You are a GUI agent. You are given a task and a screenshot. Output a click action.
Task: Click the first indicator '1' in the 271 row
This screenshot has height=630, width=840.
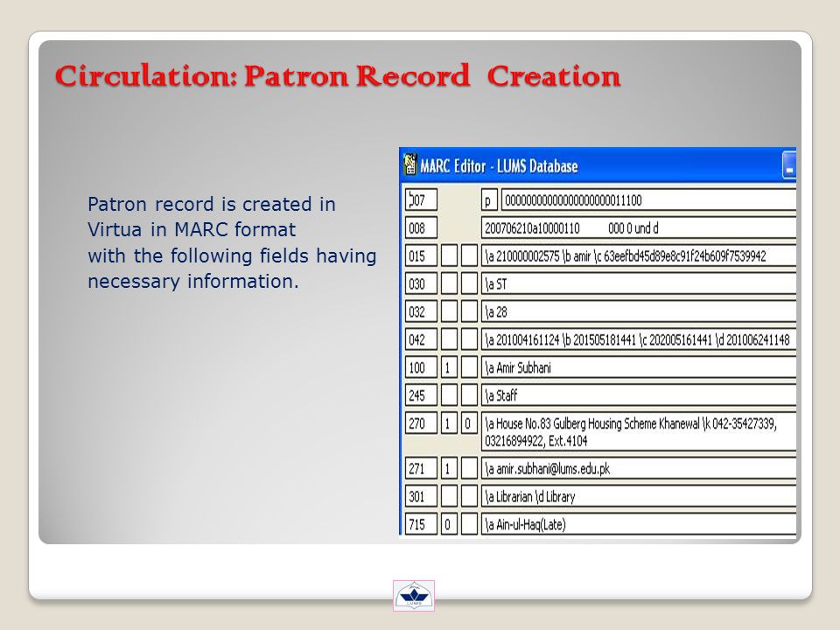coord(449,468)
